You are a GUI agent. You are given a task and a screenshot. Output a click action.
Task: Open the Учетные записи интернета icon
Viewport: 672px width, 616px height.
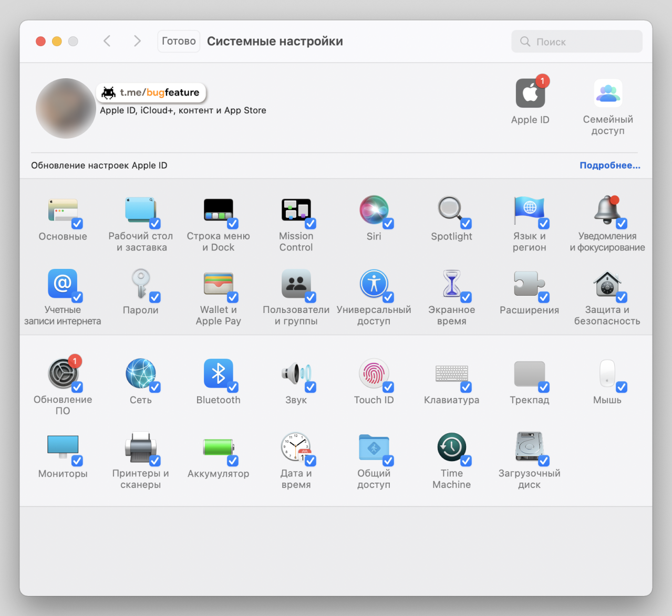click(63, 284)
